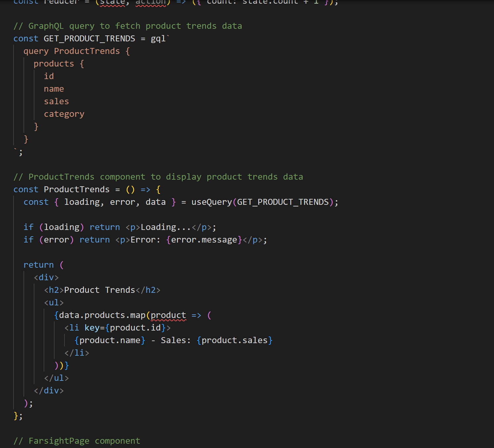This screenshot has width=494, height=448.
Task: Click the opening <div> tag
Action: (46, 278)
